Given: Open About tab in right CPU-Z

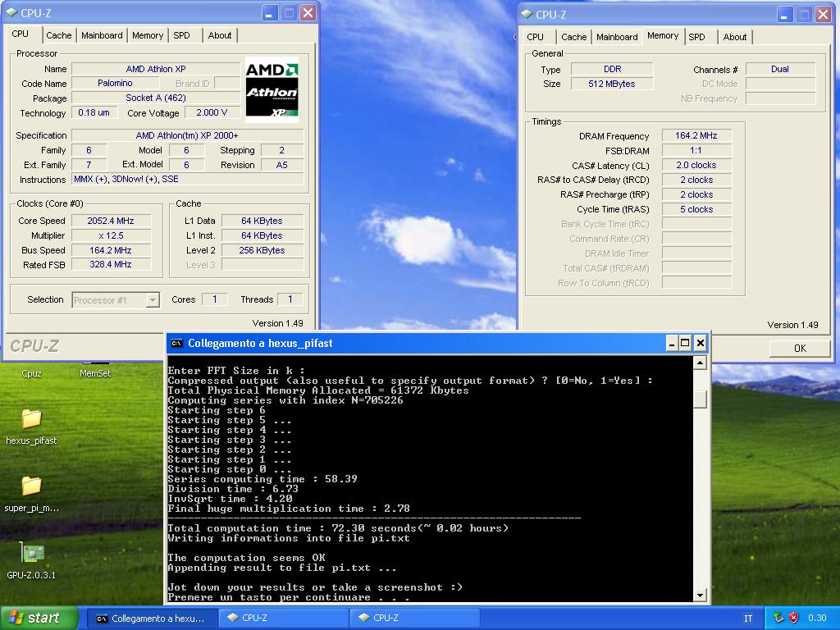Looking at the screenshot, I should pos(734,37).
